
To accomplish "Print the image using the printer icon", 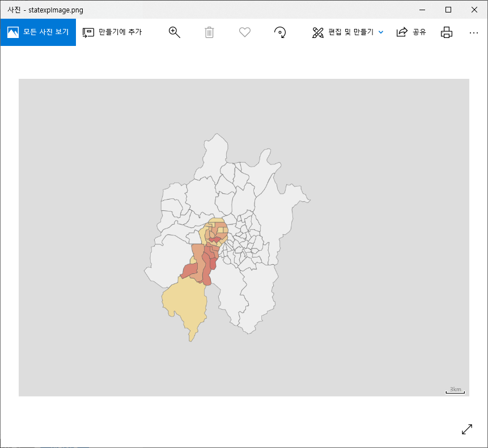I will point(446,32).
